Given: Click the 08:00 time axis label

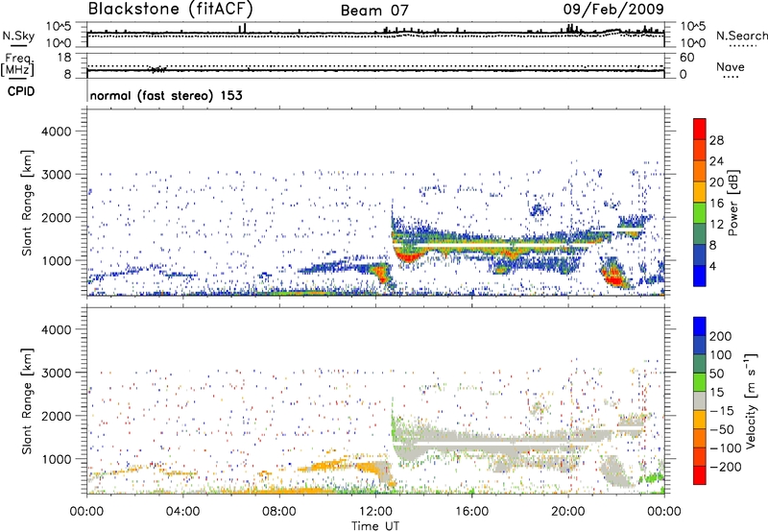Looking at the screenshot, I should point(279,512).
